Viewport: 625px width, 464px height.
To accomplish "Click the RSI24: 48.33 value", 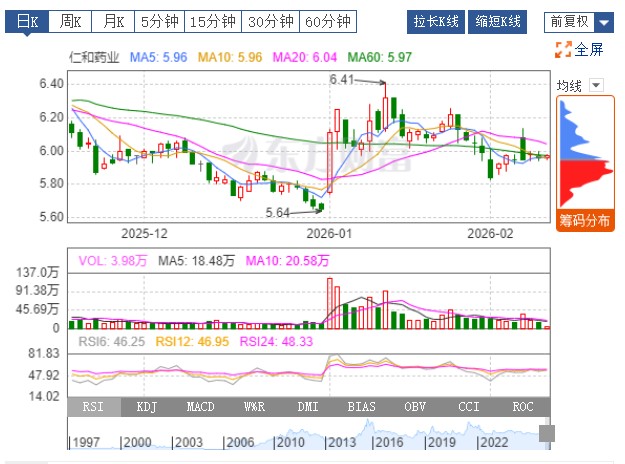I will 276,342.
